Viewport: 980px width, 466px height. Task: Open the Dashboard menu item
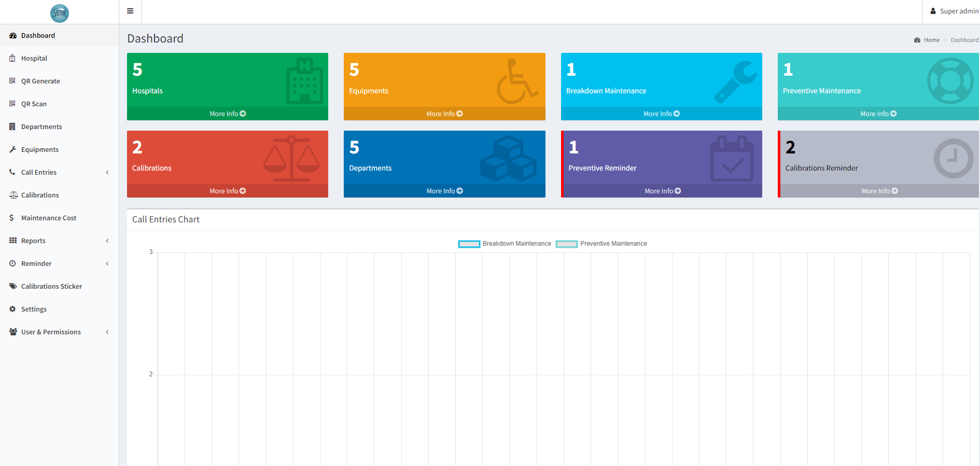coord(59,36)
